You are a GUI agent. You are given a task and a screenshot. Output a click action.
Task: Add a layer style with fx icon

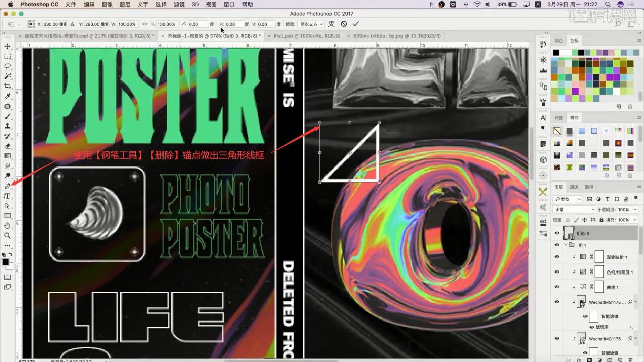(x=580, y=359)
